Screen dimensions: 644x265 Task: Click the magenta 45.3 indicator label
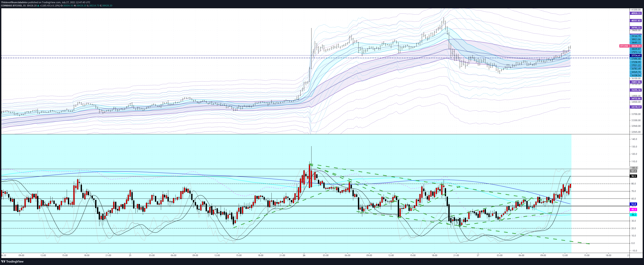pos(633,210)
